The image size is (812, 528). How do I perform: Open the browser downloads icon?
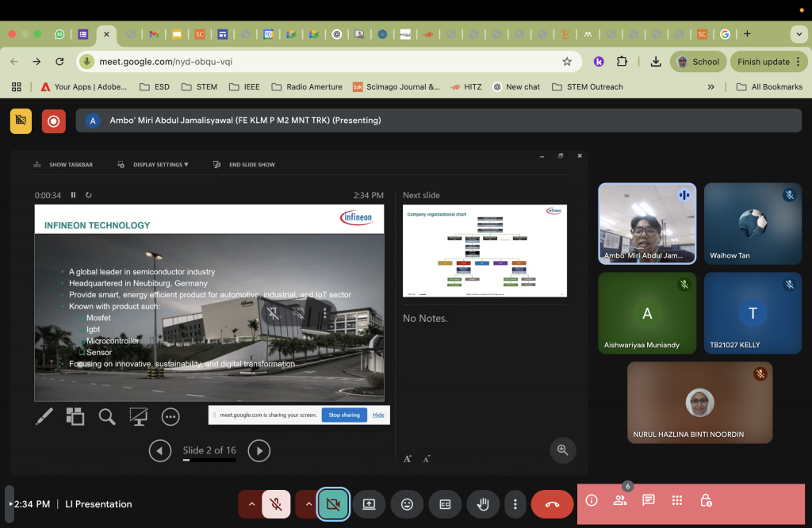[656, 62]
